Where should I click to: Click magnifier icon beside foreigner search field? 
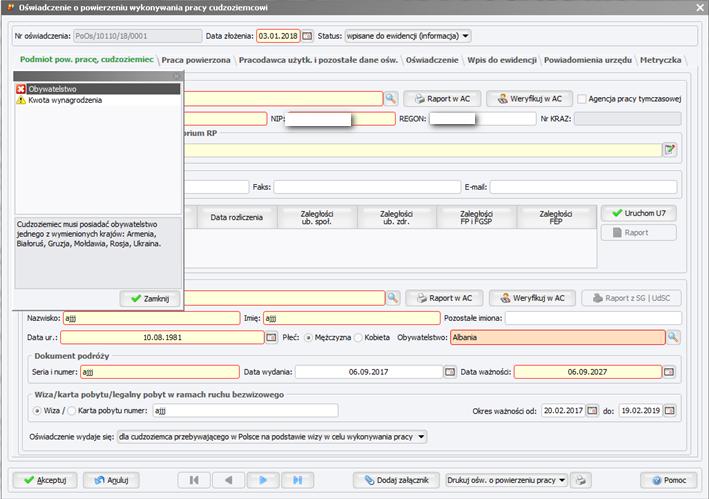[x=393, y=298]
